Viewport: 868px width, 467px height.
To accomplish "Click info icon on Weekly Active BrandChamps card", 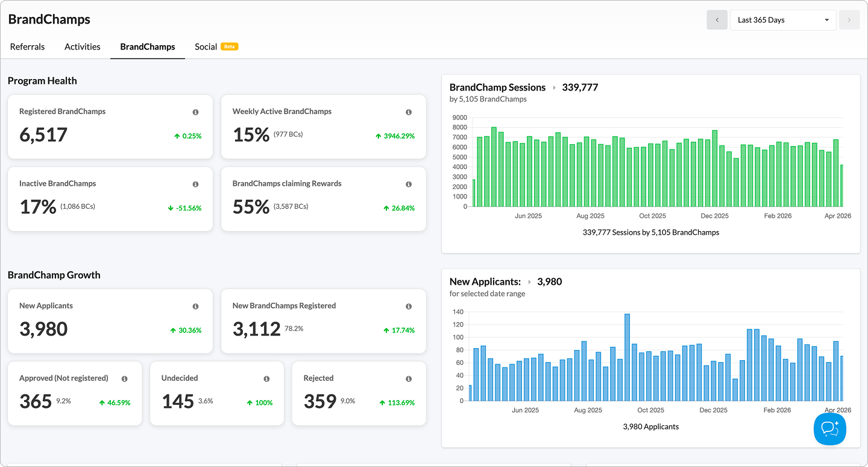I will tap(409, 112).
